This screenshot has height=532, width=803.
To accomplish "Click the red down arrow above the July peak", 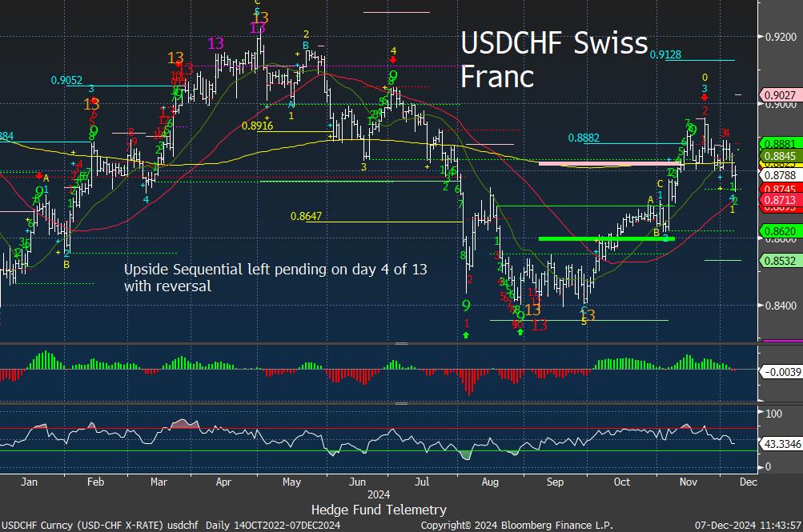I will click(x=393, y=60).
